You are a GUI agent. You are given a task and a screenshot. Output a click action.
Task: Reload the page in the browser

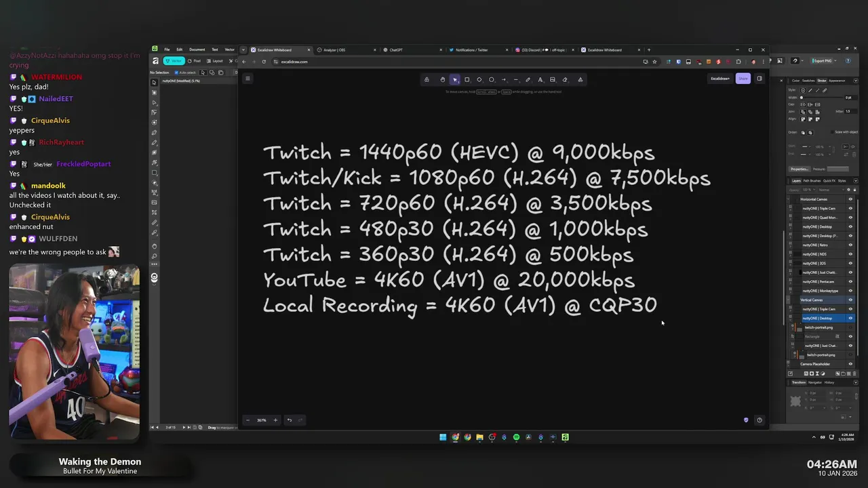(x=264, y=62)
